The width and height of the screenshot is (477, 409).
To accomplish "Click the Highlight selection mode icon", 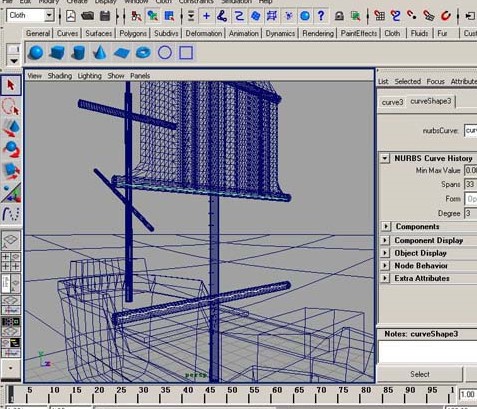I will pos(356,16).
